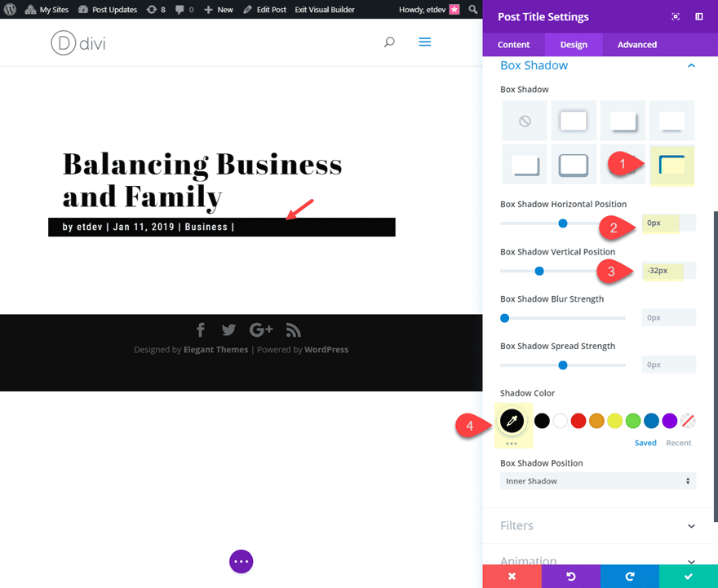Expand the Animation section

pos(597,560)
